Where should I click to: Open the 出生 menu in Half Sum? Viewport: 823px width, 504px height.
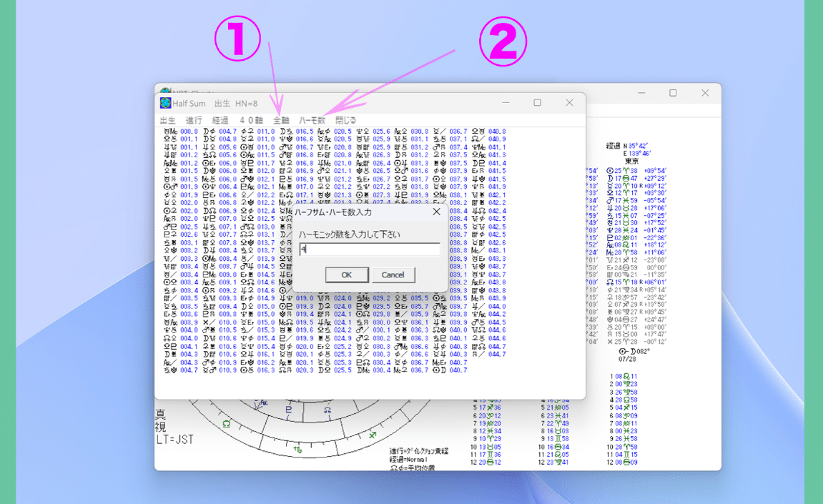tap(167, 120)
